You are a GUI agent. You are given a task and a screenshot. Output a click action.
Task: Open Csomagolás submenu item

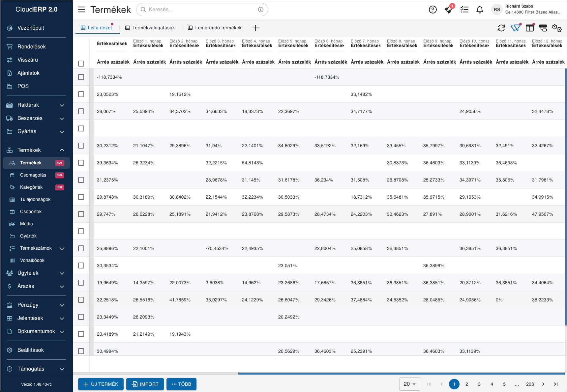36,175
